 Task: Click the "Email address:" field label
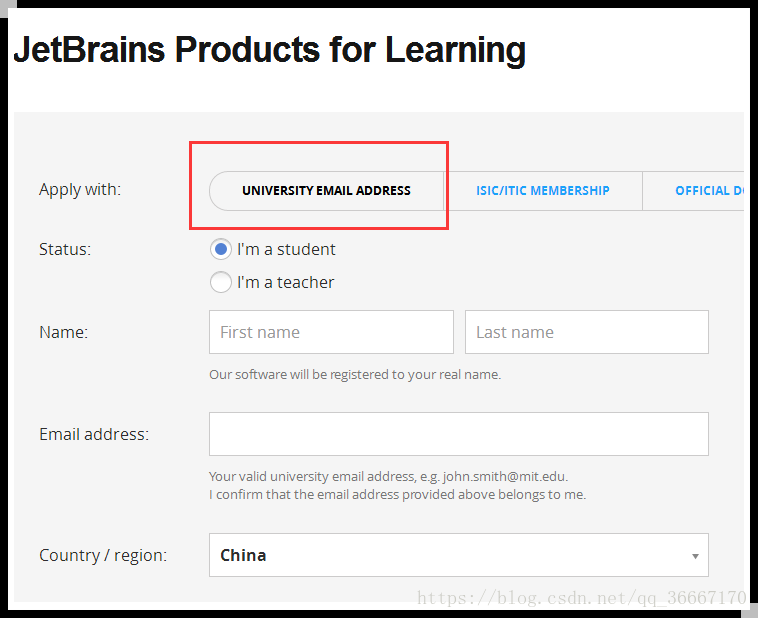94,434
